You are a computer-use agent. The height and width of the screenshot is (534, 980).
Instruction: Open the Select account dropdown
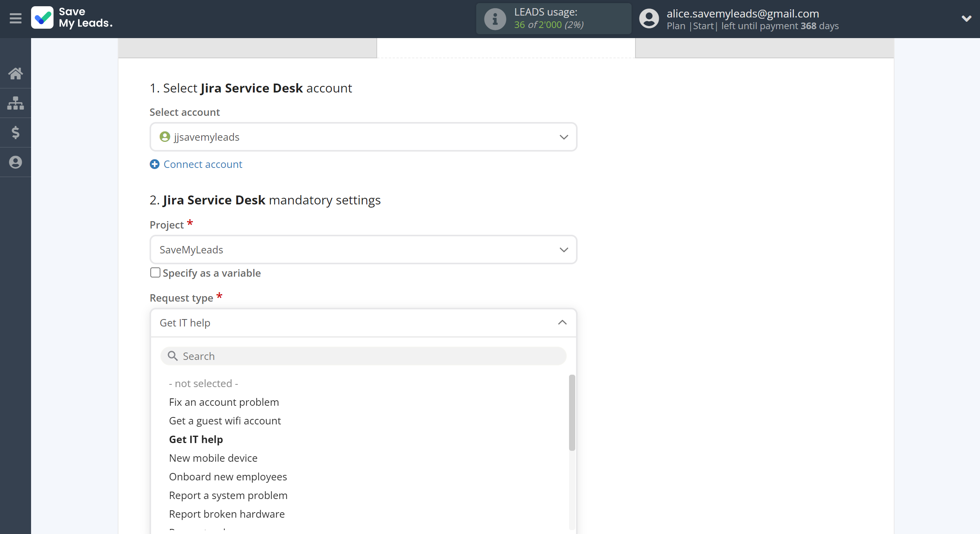(363, 137)
